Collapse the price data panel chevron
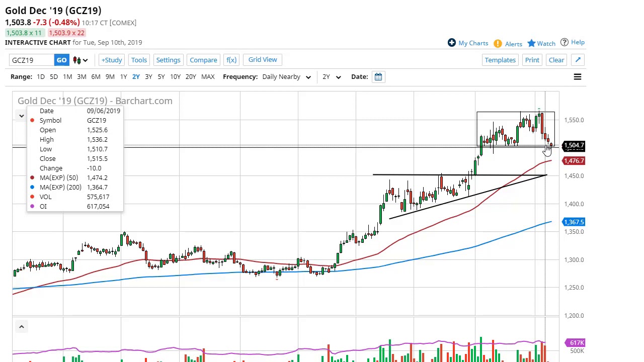 [21, 116]
